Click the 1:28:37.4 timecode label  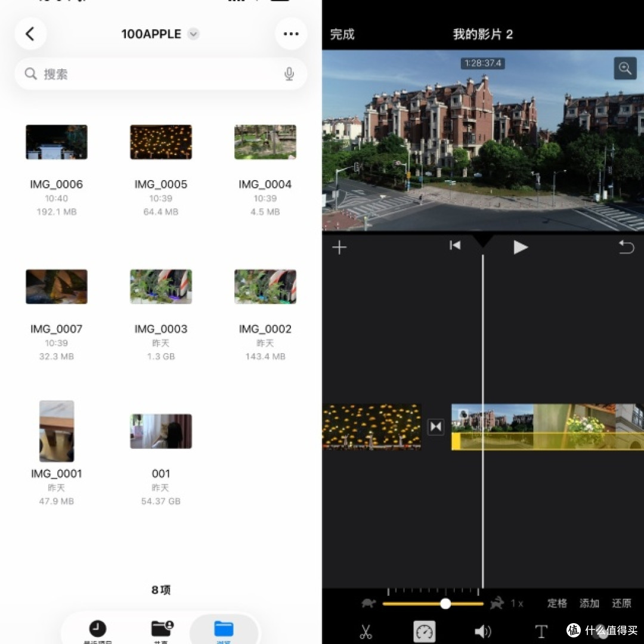[x=482, y=63]
